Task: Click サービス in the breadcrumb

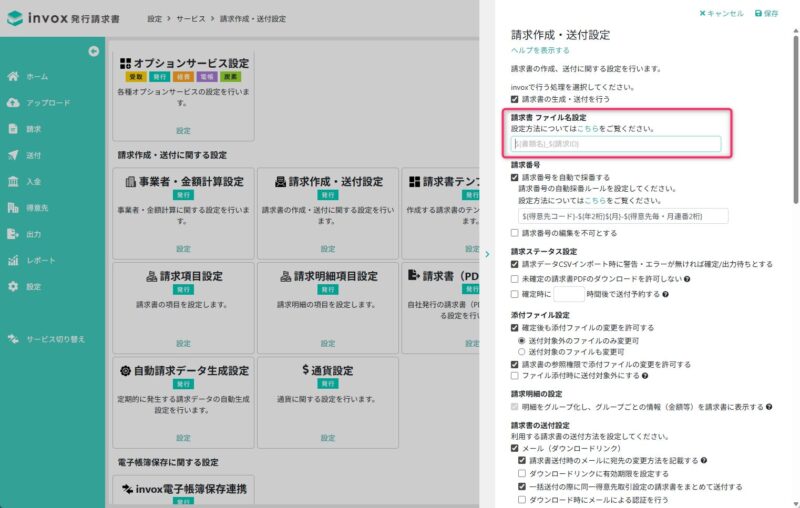Action: tap(191, 19)
